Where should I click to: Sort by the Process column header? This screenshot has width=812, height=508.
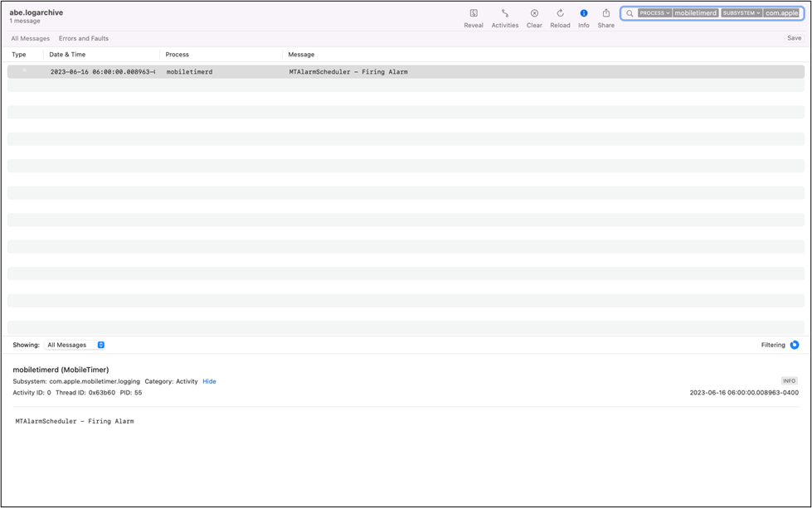[x=177, y=55]
